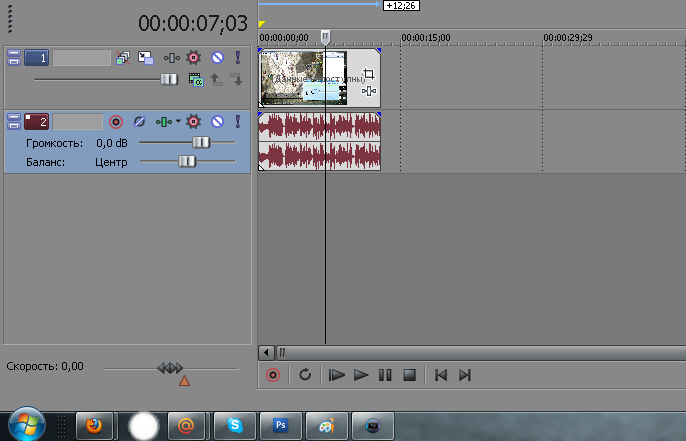686x441 pixels.
Task: Open Event Pan/Crop on the video clip
Action: (368, 74)
